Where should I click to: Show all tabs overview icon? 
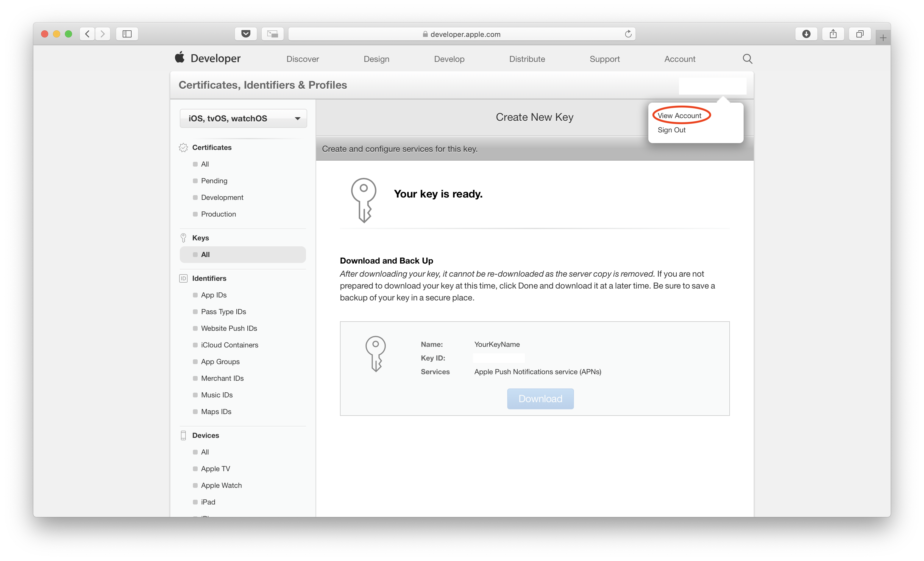(859, 34)
